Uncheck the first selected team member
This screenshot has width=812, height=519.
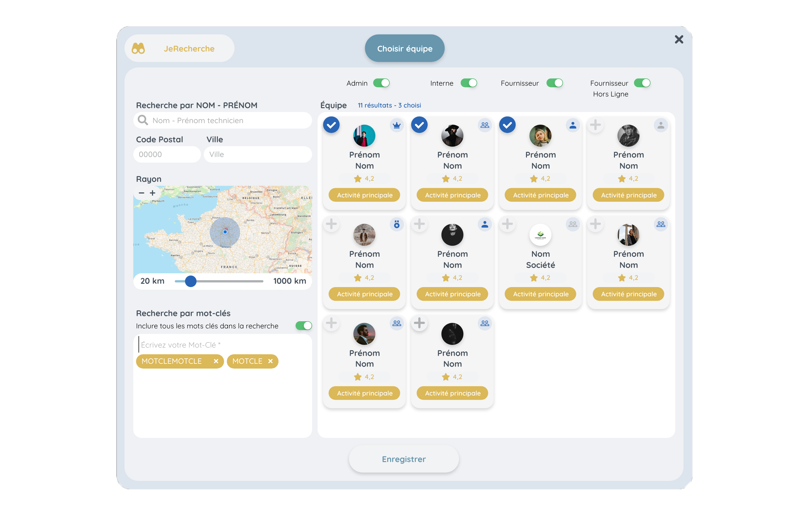pyautogui.click(x=331, y=125)
